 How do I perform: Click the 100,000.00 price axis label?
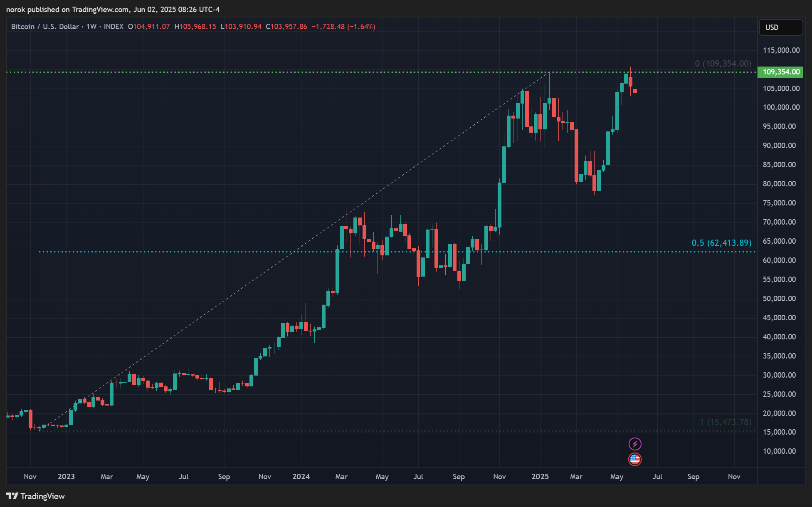(x=781, y=107)
